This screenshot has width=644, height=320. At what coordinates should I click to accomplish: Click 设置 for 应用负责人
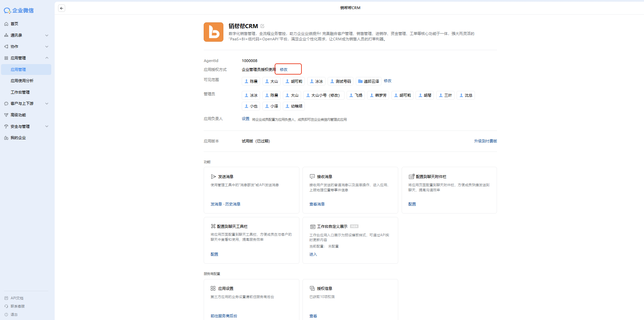(245, 119)
